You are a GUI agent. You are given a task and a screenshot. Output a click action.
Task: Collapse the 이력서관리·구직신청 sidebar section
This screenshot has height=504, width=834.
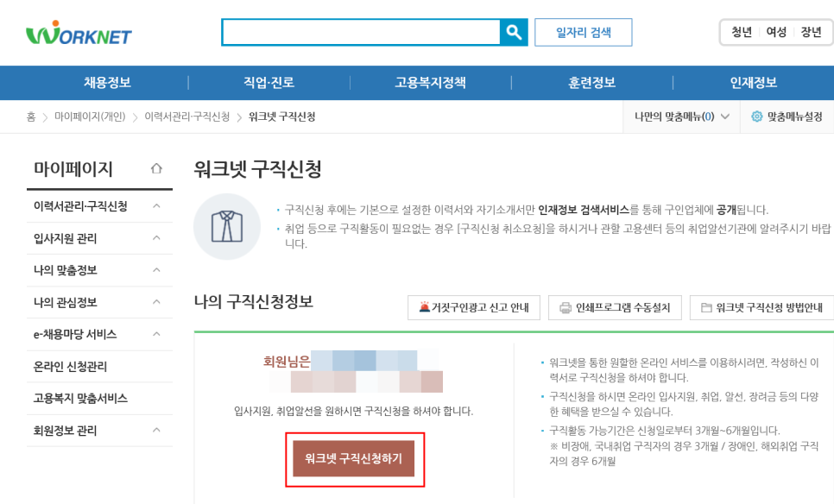point(156,205)
